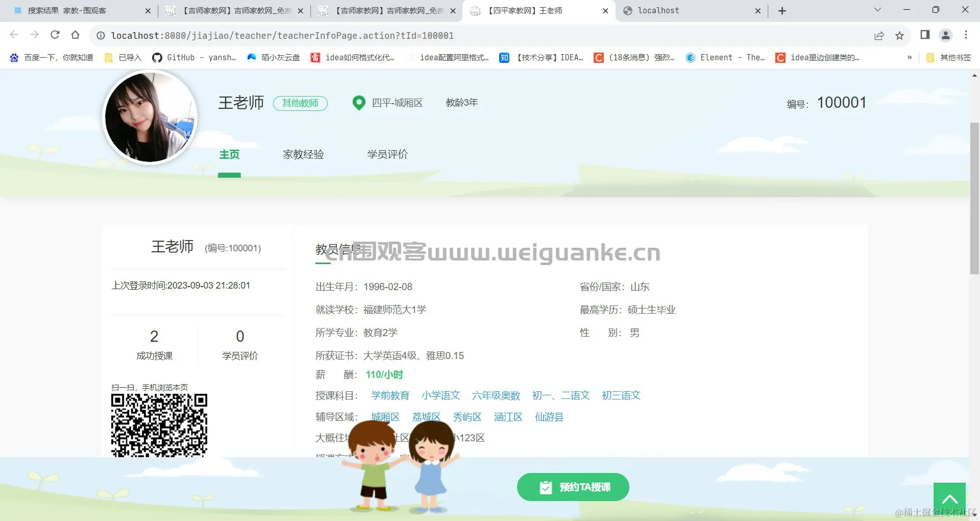Open Chrome's three-dot menu
The image size is (980, 521).
click(x=966, y=35)
